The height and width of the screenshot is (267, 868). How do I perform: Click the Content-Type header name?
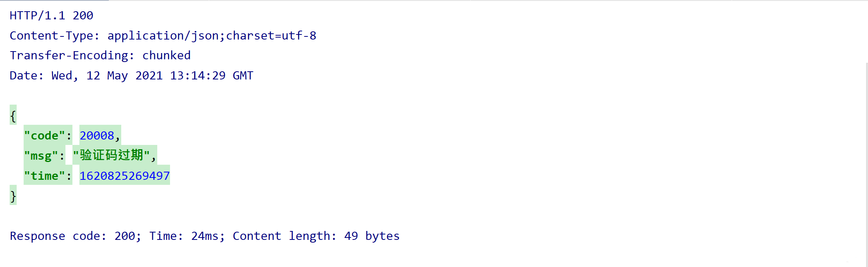(x=52, y=36)
